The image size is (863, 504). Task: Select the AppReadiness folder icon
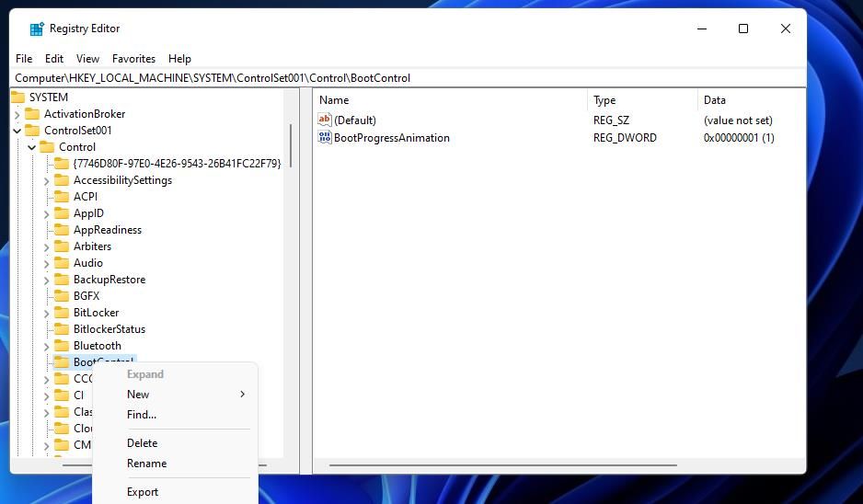point(62,229)
